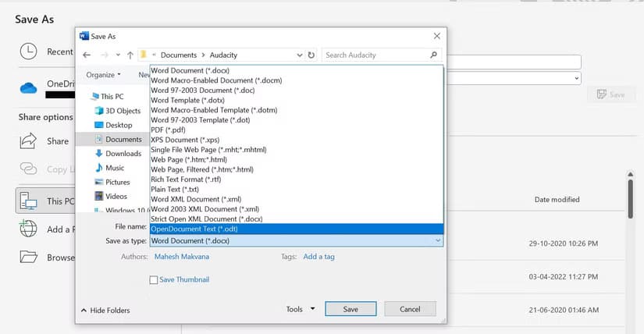The image size is (644, 334).
Task: Click Date modified column header
Action: (x=557, y=199)
